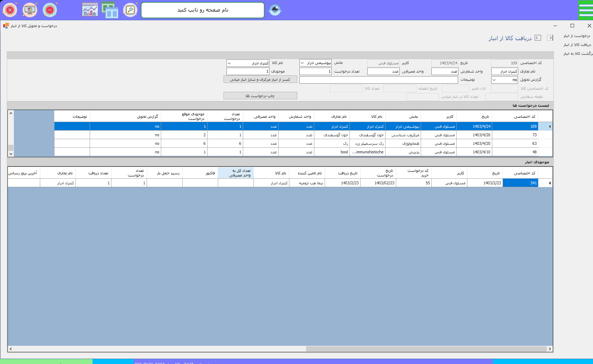Click the page name search box

[x=203, y=10]
